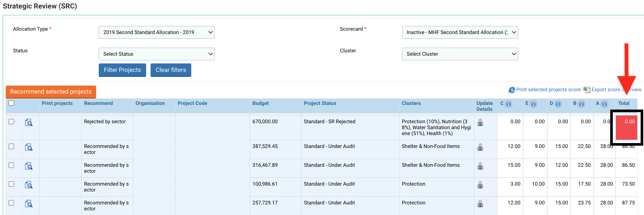Check the Rejected by sector project row
Image resolution: width=644 pixels, height=215 pixels.
point(11,121)
